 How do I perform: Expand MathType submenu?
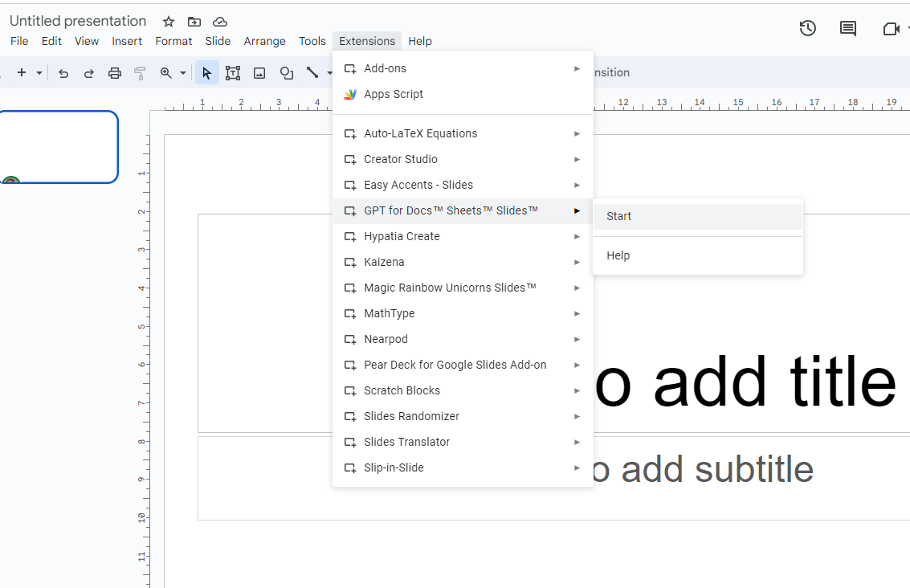[463, 313]
